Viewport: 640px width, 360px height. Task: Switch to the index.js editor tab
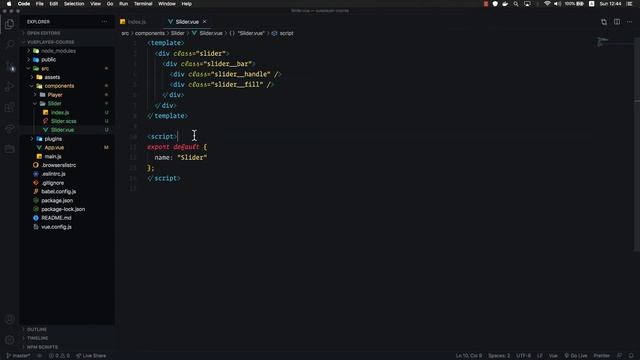136,22
